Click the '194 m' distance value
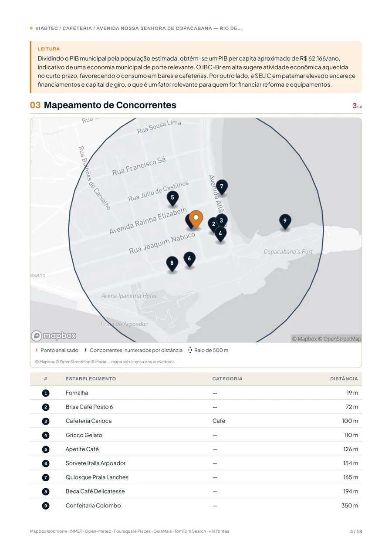392x554 pixels. pos(351,491)
